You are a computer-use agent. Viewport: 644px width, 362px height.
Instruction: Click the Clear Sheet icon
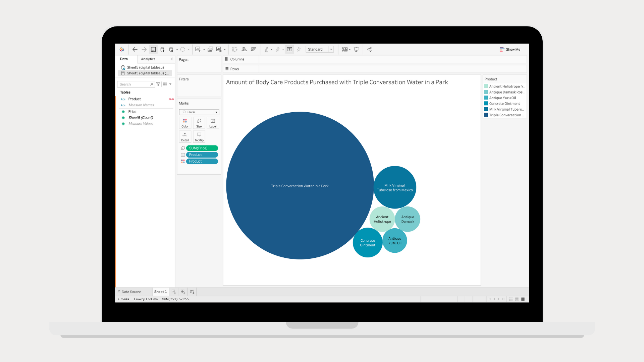pyautogui.click(x=219, y=49)
